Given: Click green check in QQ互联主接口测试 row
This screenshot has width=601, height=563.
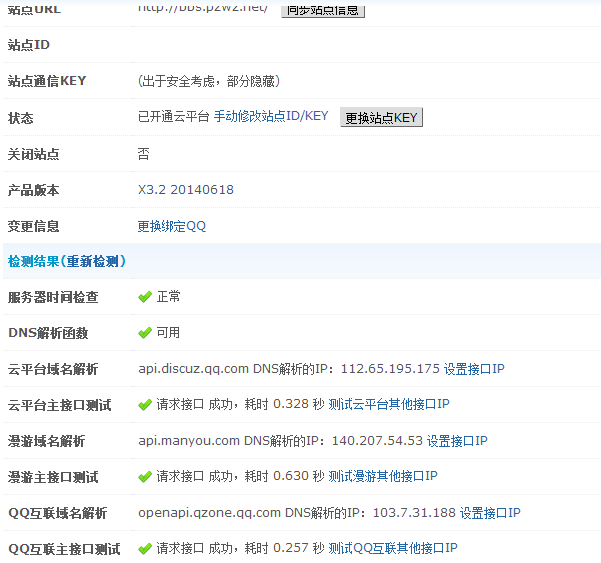Looking at the screenshot, I should tap(145, 549).
